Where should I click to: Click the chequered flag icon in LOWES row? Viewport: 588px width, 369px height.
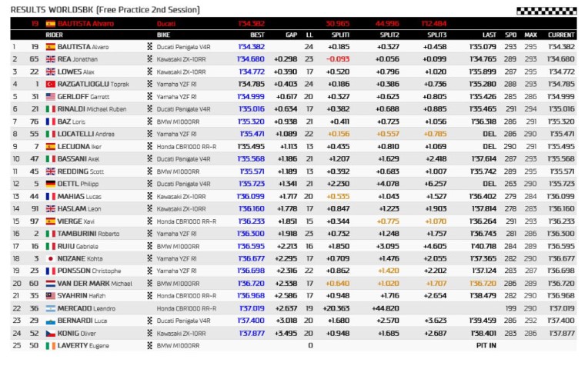coord(149,71)
